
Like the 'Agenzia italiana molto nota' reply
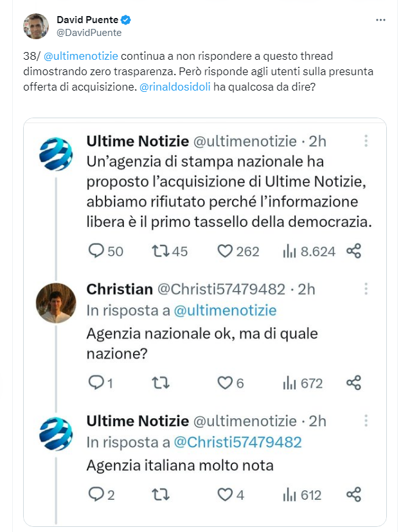pos(224,494)
